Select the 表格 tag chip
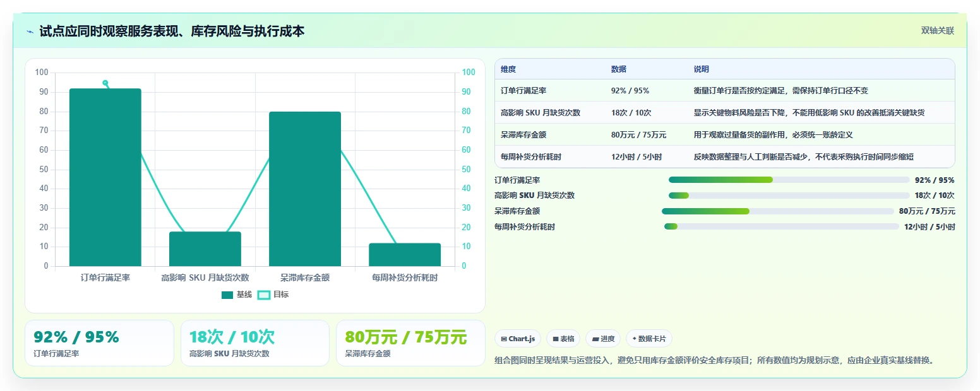Image resolution: width=980 pixels, height=391 pixels. click(x=563, y=339)
